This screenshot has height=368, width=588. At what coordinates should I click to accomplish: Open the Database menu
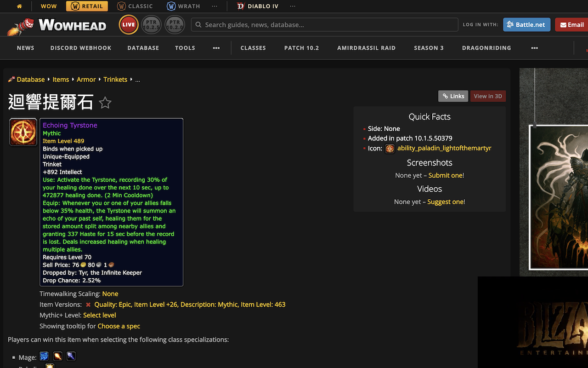(143, 48)
